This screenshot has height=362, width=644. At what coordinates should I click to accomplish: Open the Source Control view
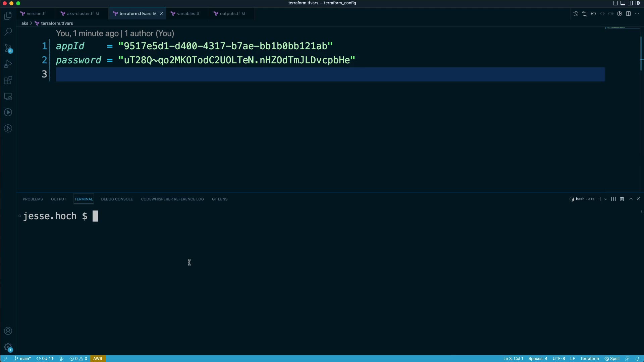point(8,48)
